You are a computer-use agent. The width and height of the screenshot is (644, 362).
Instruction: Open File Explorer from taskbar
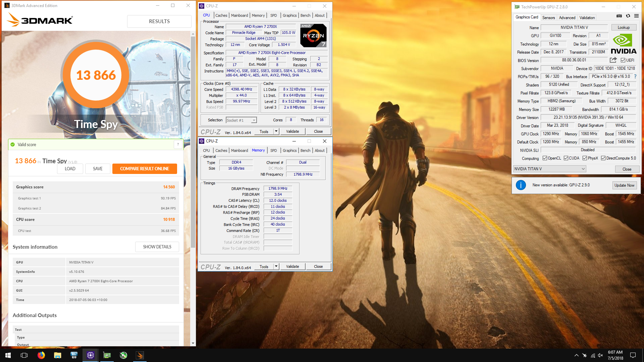pyautogui.click(x=57, y=355)
